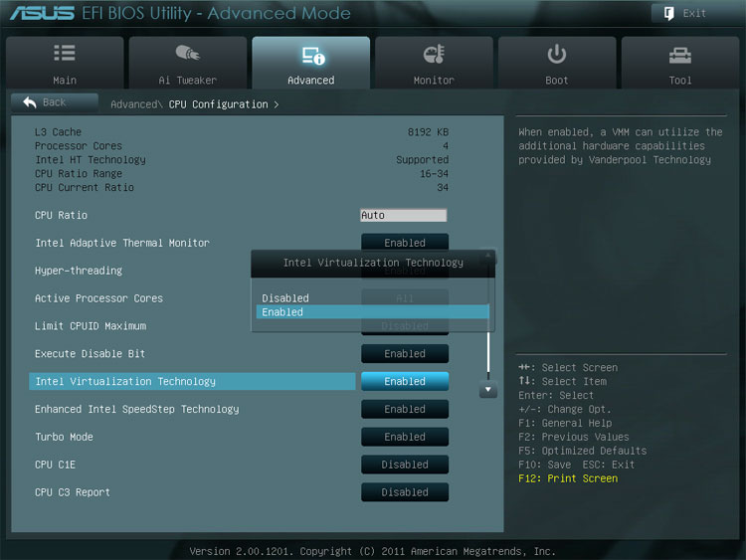746x560 pixels.
Task: Open the Boot tab
Action: tap(557, 63)
